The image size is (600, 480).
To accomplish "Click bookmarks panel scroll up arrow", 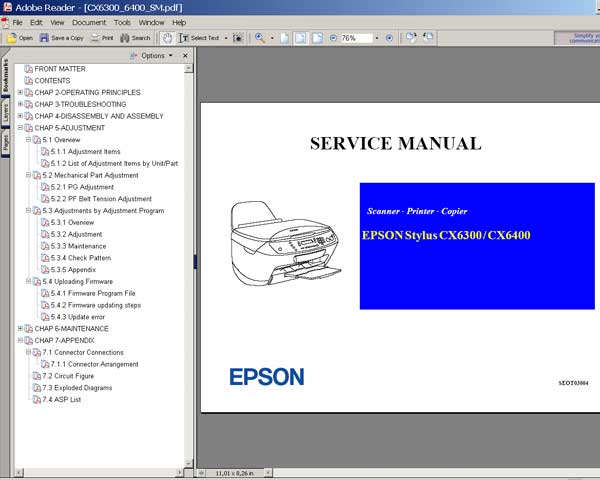I will 188,69.
